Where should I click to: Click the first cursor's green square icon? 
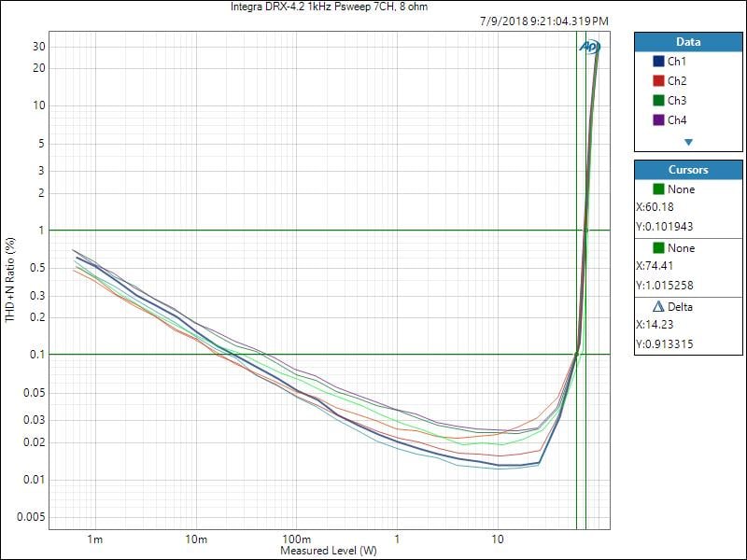[x=658, y=189]
